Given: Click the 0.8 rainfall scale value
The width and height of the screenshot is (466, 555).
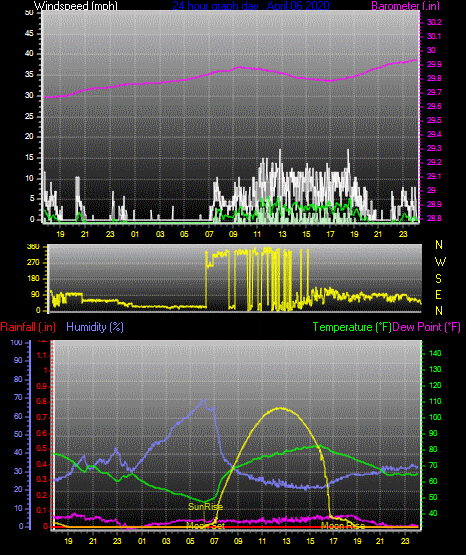Looking at the screenshot, I should click(x=42, y=401).
